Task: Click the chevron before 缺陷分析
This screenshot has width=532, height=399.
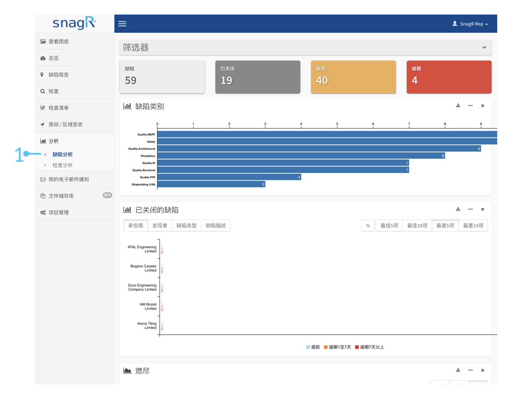Action: coord(45,154)
